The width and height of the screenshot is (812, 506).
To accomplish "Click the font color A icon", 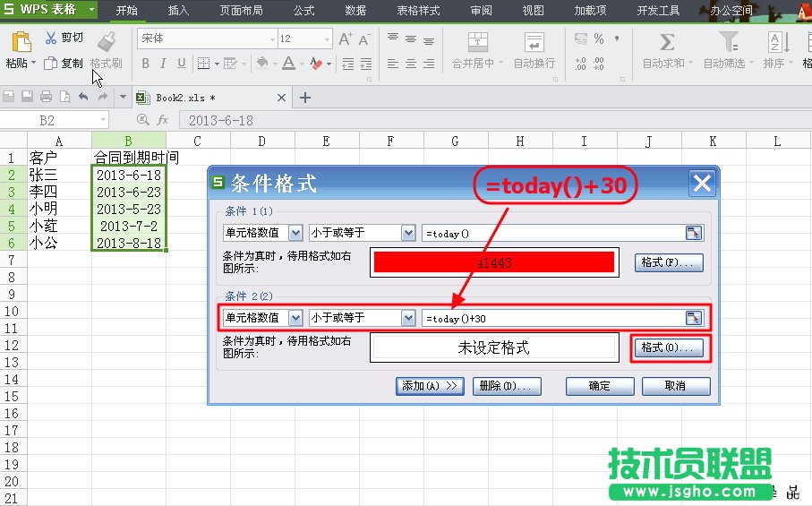I will click(x=289, y=64).
